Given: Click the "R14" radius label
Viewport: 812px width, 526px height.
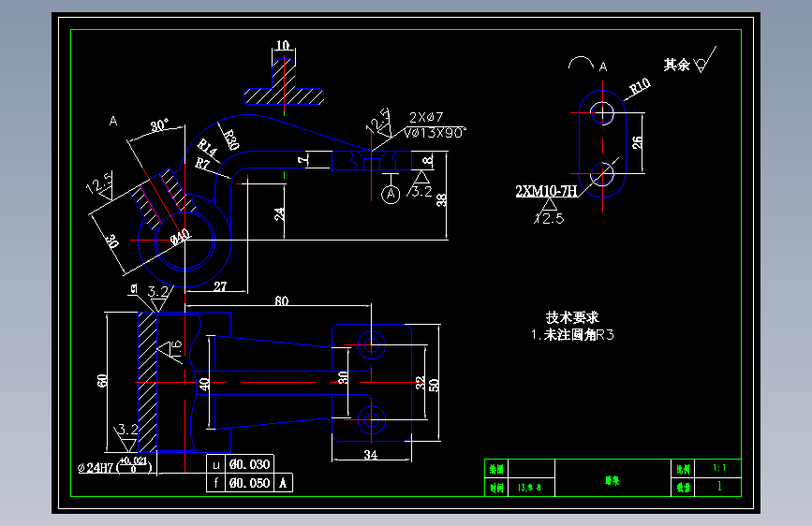Looking at the screenshot, I should (x=208, y=148).
